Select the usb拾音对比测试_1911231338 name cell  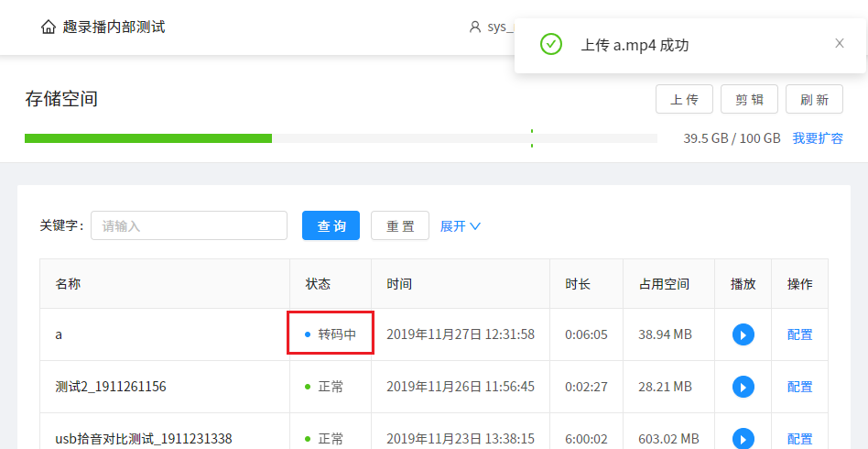165,432
